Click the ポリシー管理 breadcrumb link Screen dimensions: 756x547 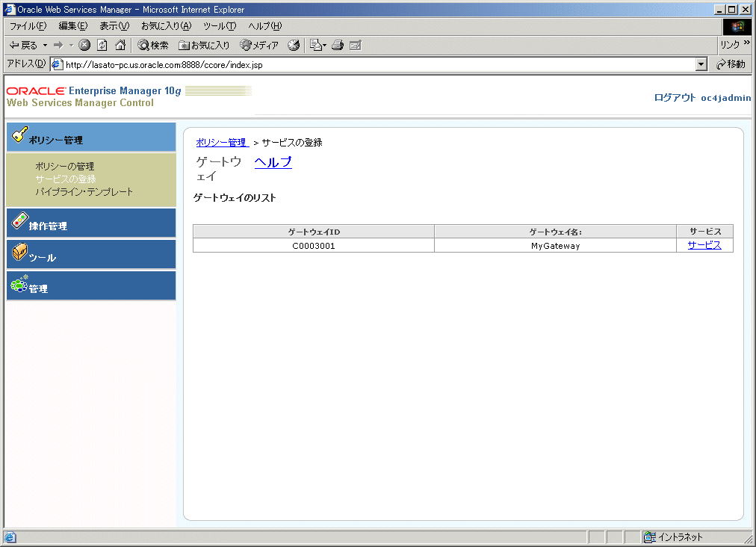pyautogui.click(x=223, y=143)
